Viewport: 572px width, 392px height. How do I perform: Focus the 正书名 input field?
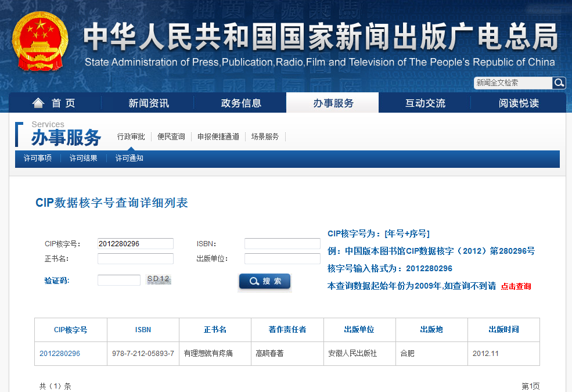pyautogui.click(x=135, y=258)
